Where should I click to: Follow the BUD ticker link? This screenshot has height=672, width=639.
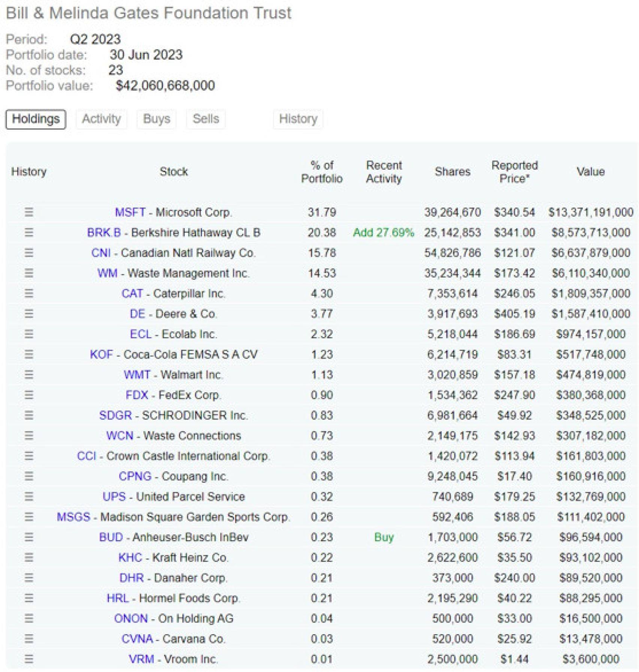pyautogui.click(x=111, y=537)
